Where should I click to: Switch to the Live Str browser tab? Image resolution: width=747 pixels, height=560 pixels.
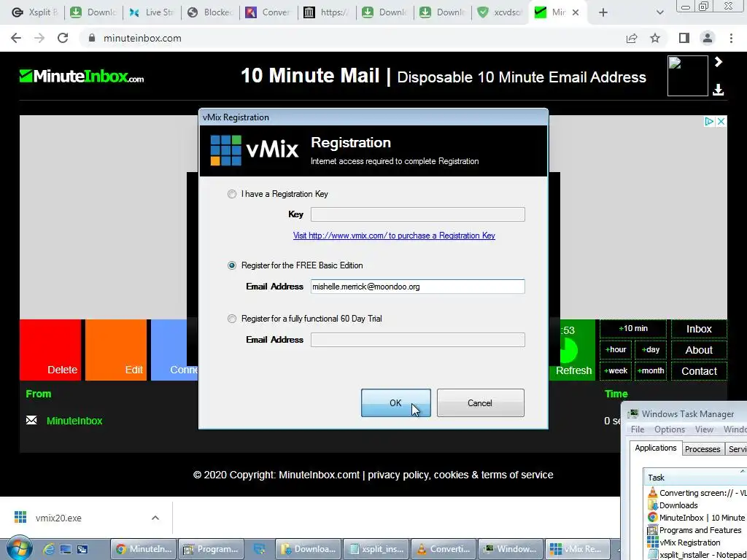(x=152, y=12)
